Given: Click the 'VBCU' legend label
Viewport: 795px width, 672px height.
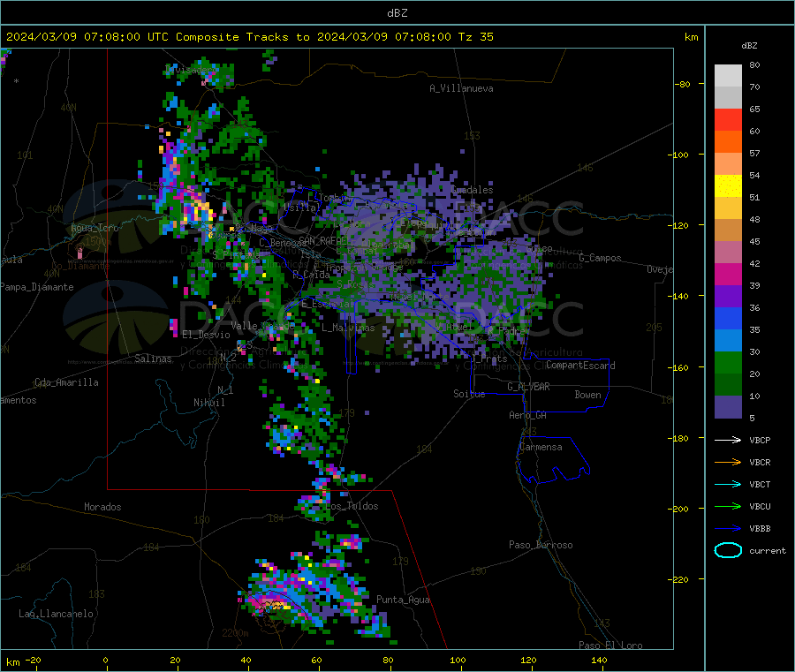Looking at the screenshot, I should [x=760, y=506].
